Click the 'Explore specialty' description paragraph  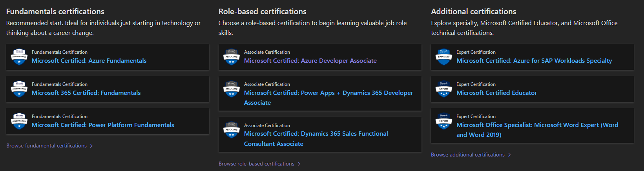(x=524, y=28)
